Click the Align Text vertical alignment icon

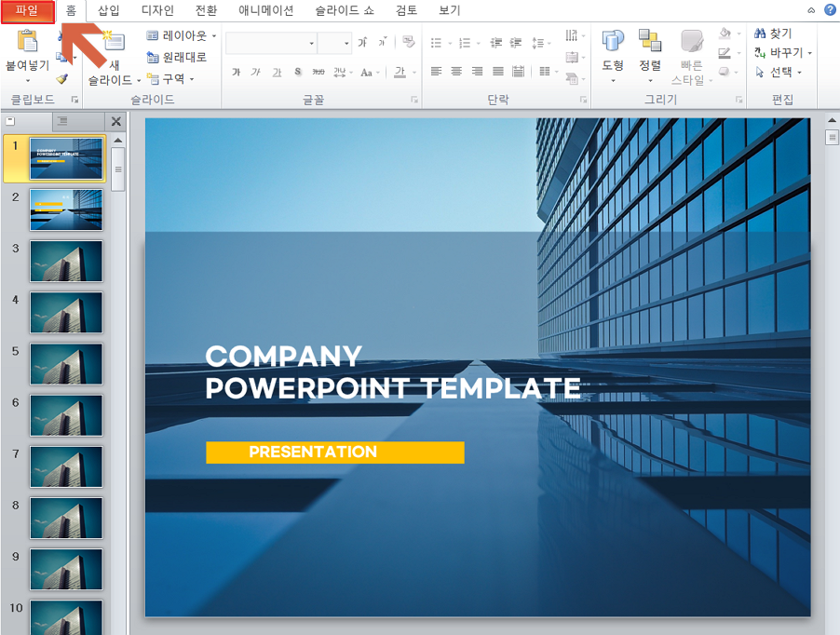click(572, 57)
